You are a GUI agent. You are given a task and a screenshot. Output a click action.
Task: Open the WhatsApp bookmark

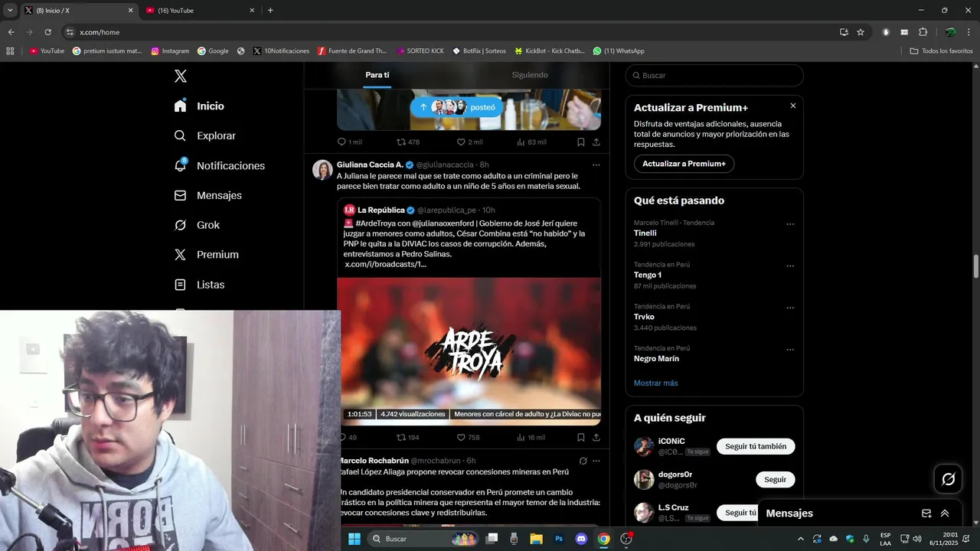[619, 51]
